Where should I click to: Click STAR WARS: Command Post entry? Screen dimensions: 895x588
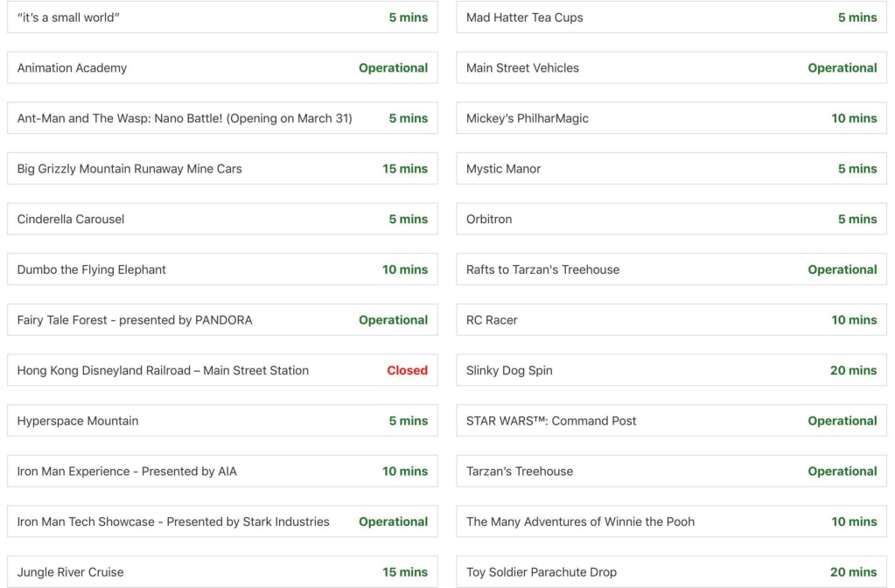(671, 421)
